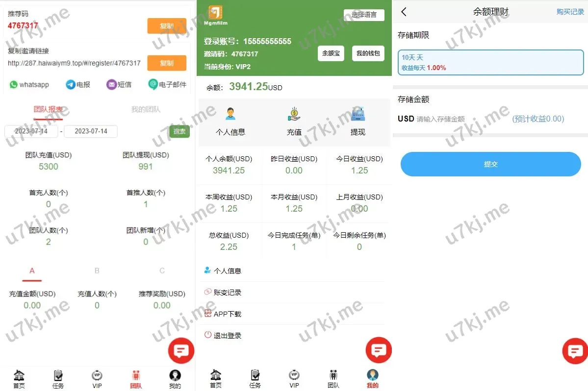Submit the savings deposit (提交)
Image resolution: width=588 pixels, height=391 pixels.
490,164
